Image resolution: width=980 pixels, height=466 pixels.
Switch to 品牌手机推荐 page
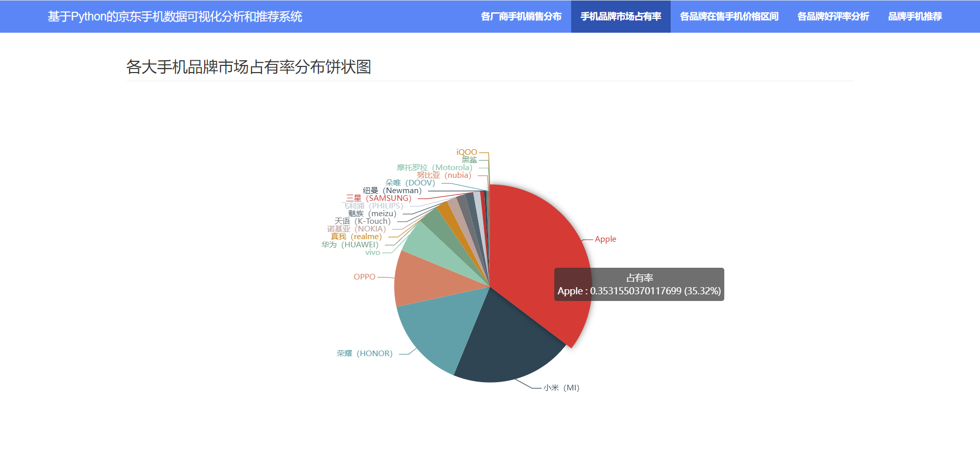915,16
